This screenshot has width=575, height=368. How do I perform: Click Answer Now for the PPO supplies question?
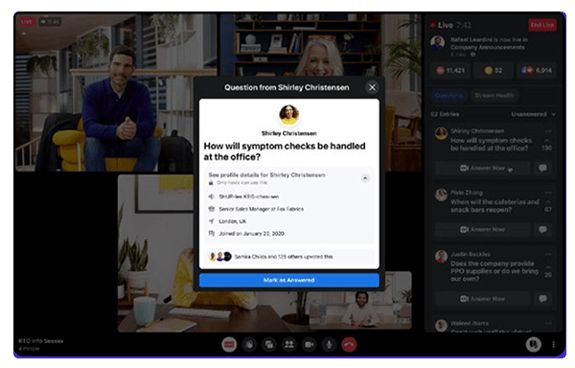pos(483,299)
